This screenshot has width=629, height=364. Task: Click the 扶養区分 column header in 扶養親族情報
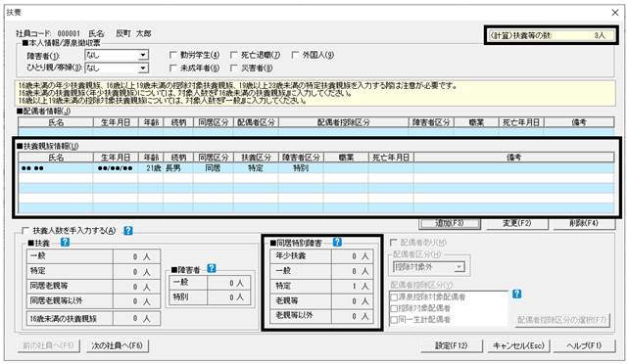(x=256, y=158)
